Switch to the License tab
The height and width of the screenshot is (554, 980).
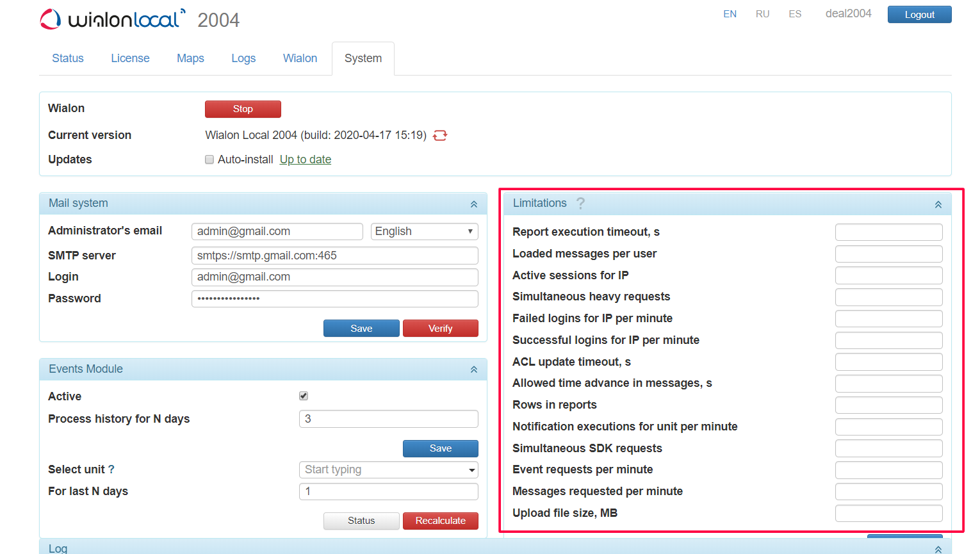(130, 58)
